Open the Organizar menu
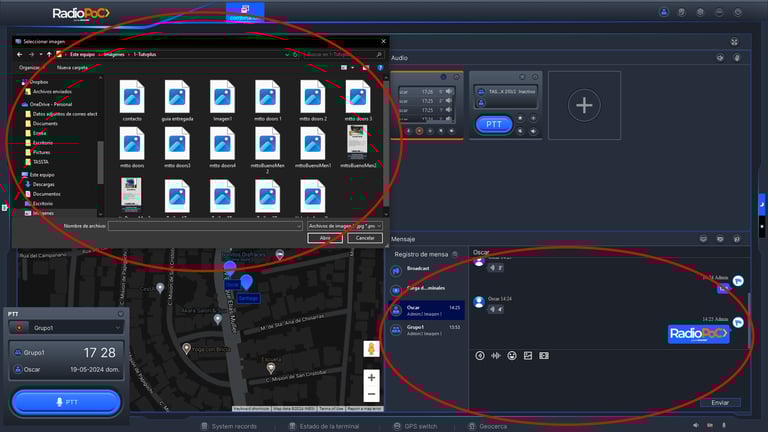768x432 pixels. point(30,68)
